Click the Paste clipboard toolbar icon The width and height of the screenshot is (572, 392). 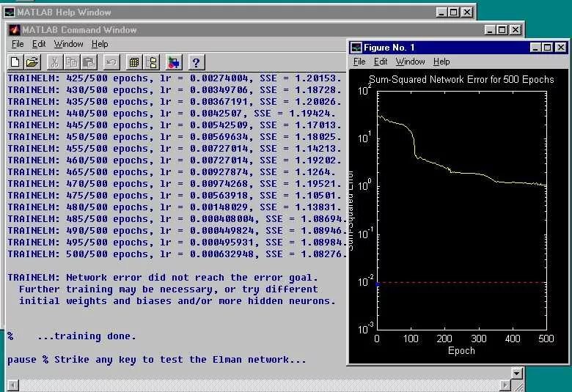click(x=89, y=62)
